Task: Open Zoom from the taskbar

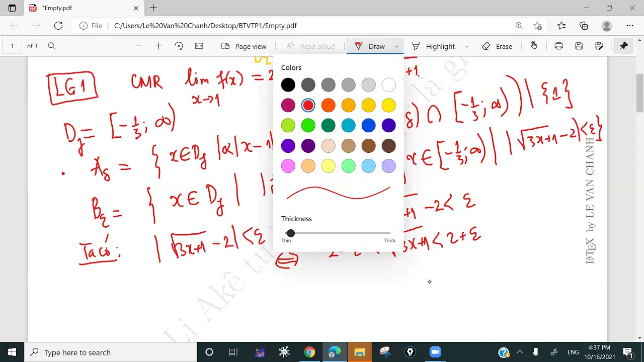Action: pyautogui.click(x=435, y=352)
